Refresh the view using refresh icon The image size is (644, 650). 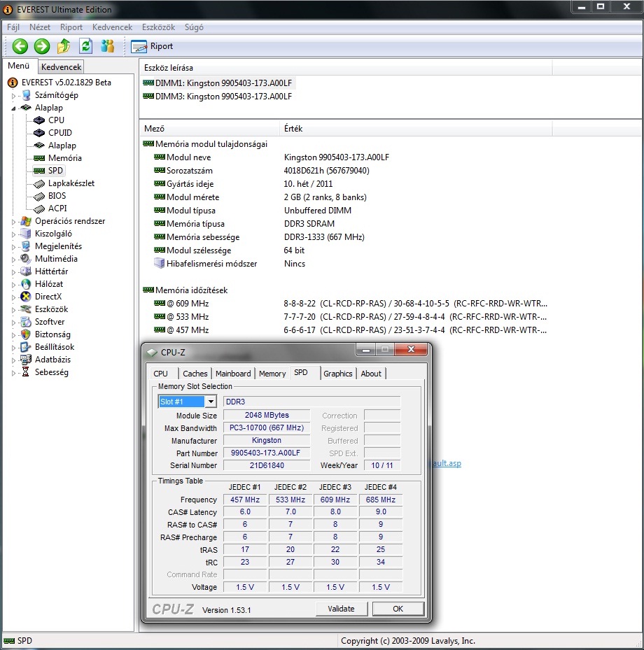point(86,46)
